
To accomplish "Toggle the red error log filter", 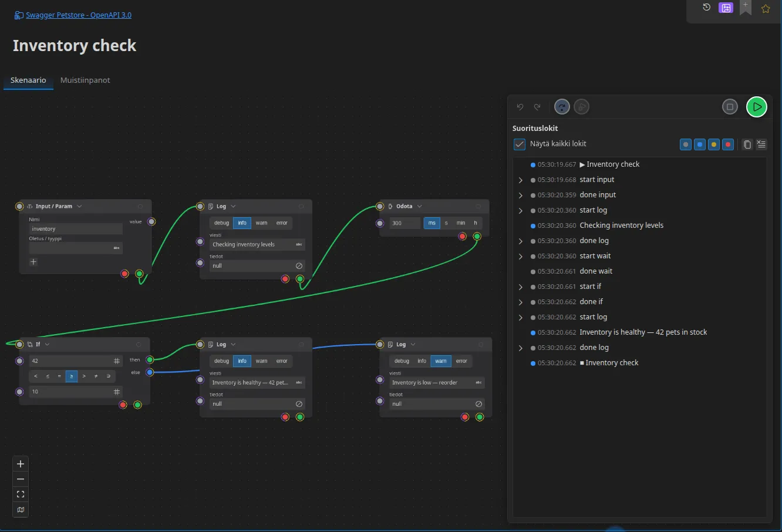I will [x=728, y=144].
